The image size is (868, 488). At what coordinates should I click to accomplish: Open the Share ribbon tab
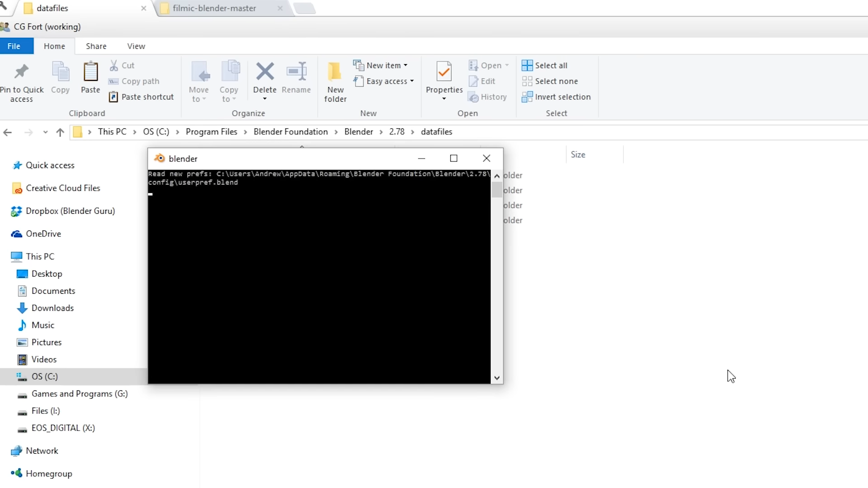[96, 46]
